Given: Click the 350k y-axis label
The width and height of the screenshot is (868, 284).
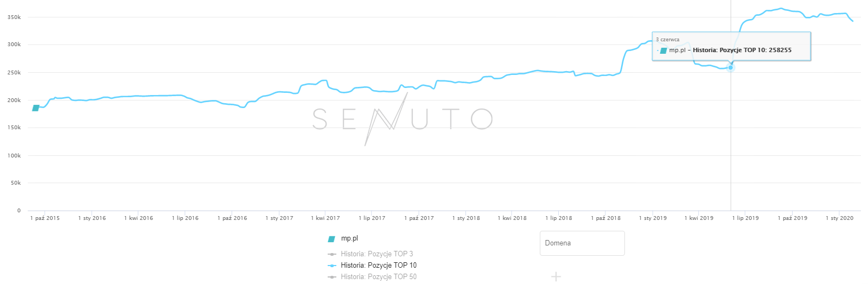Looking at the screenshot, I should click(14, 17).
